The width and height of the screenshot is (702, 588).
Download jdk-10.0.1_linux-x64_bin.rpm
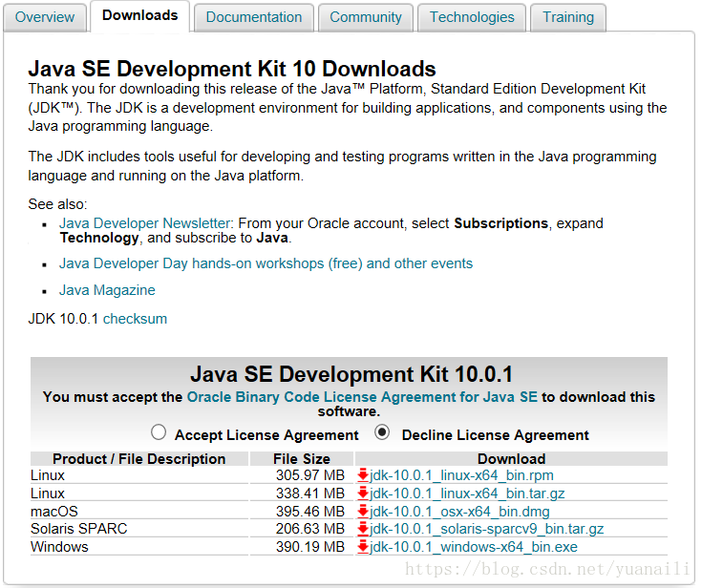[x=461, y=475]
